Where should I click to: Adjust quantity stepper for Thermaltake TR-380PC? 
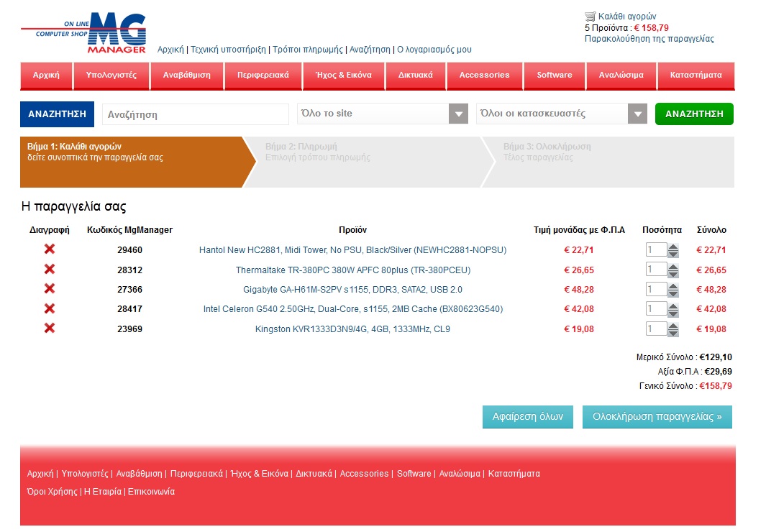pos(673,270)
